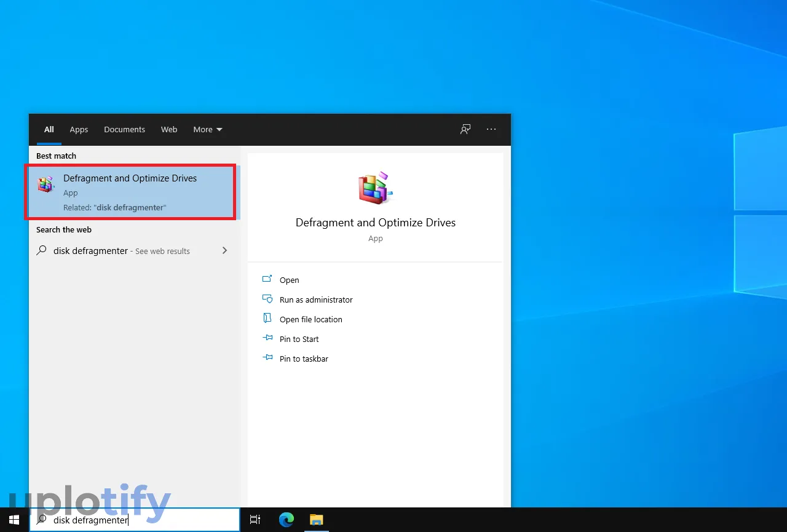787x532 pixels.
Task: Switch to the Web search tab
Action: pyautogui.click(x=169, y=129)
